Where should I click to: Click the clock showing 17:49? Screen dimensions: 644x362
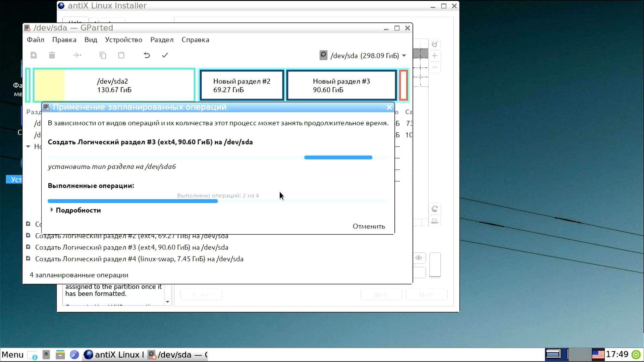click(x=617, y=354)
